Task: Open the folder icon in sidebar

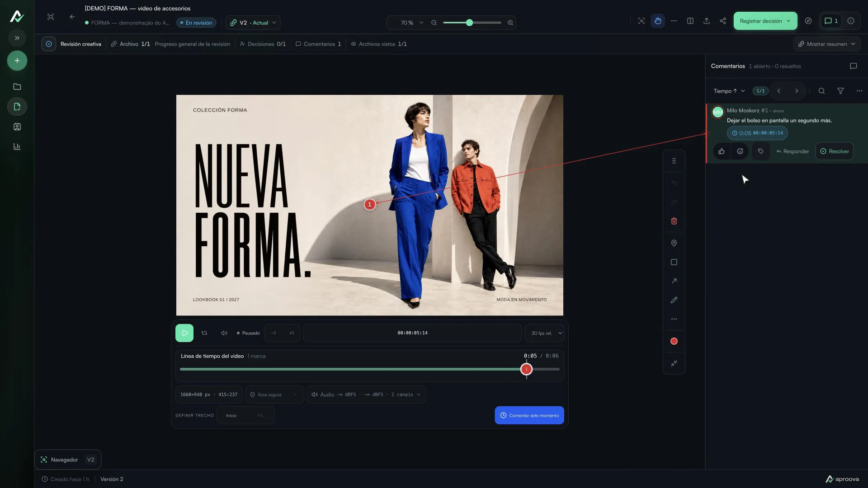Action: [17, 87]
